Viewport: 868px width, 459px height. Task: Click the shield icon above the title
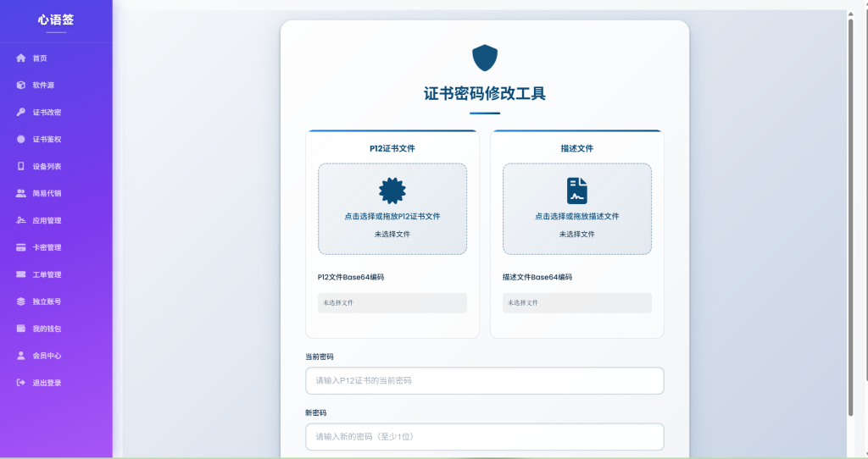pyautogui.click(x=485, y=58)
